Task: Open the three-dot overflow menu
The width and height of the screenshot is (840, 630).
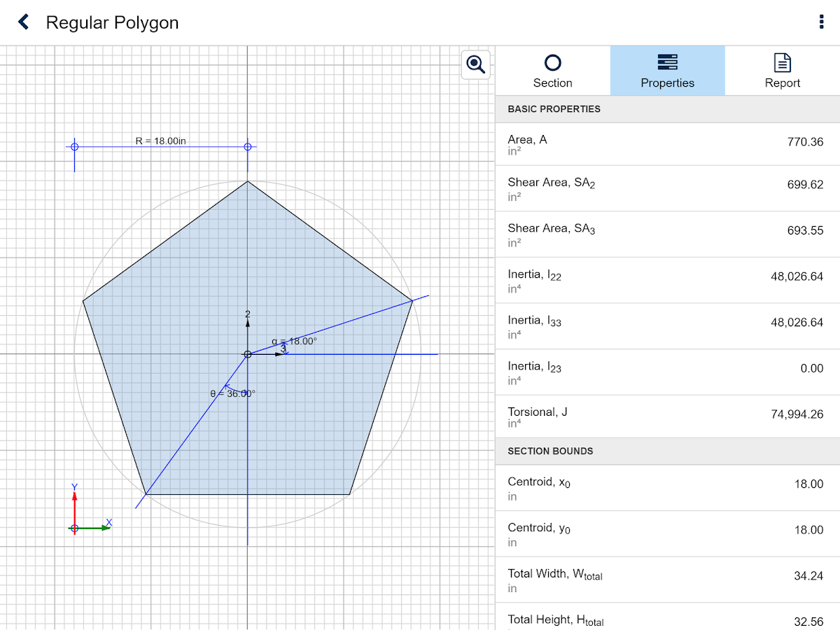Action: click(821, 22)
